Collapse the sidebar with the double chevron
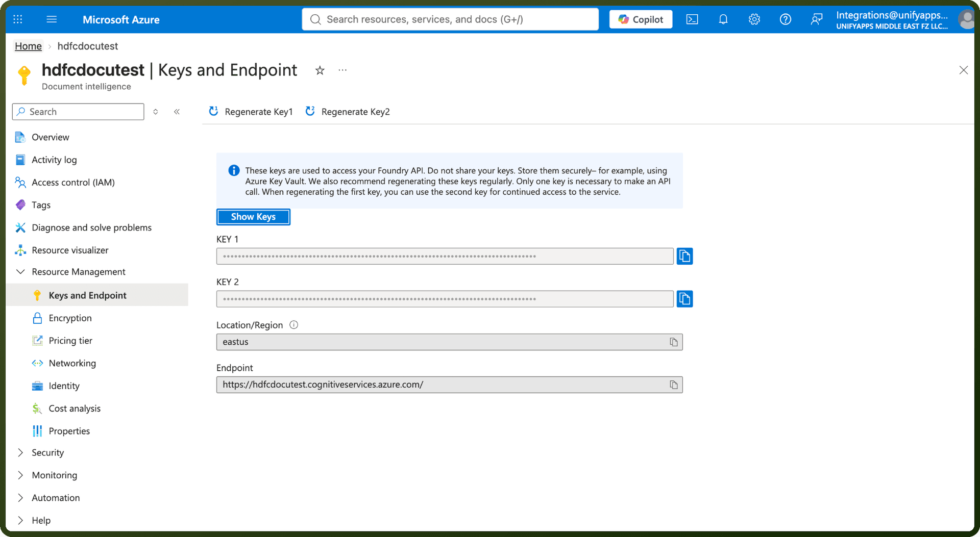This screenshot has width=980, height=537. point(177,112)
